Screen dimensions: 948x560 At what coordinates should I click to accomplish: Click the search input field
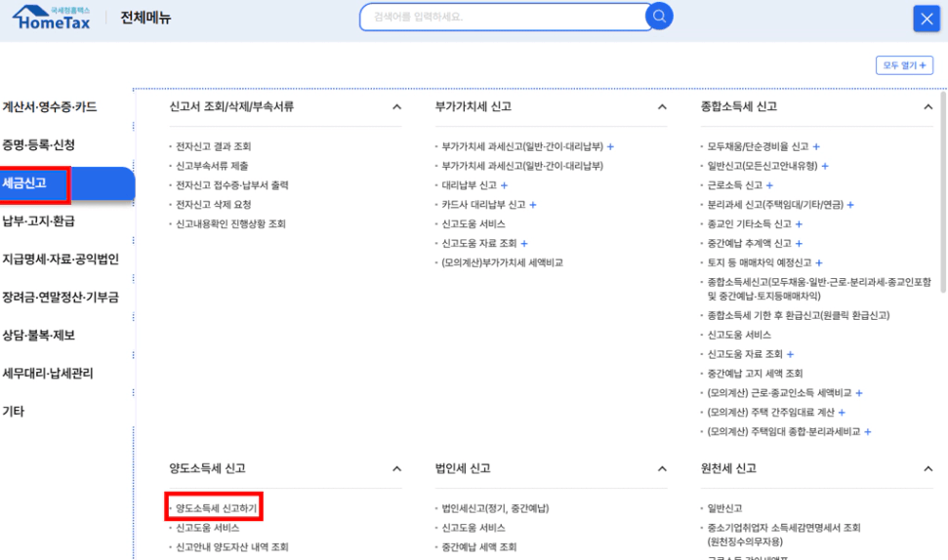point(503,17)
